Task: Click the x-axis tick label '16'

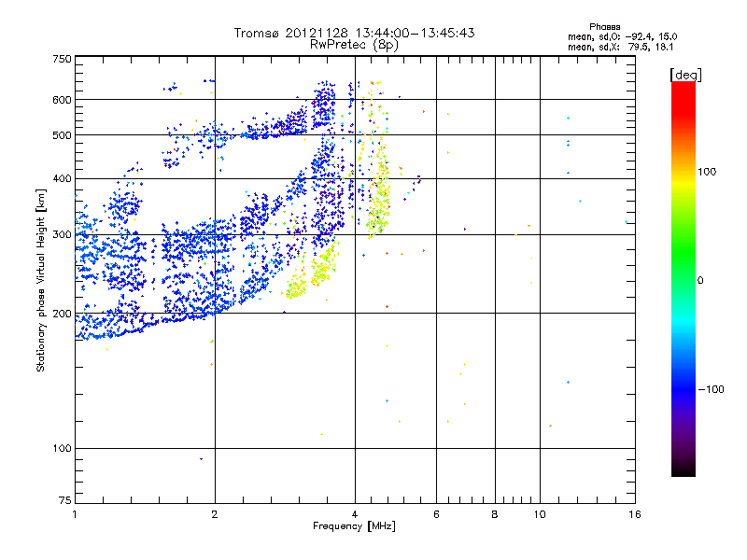Action: coord(635,514)
